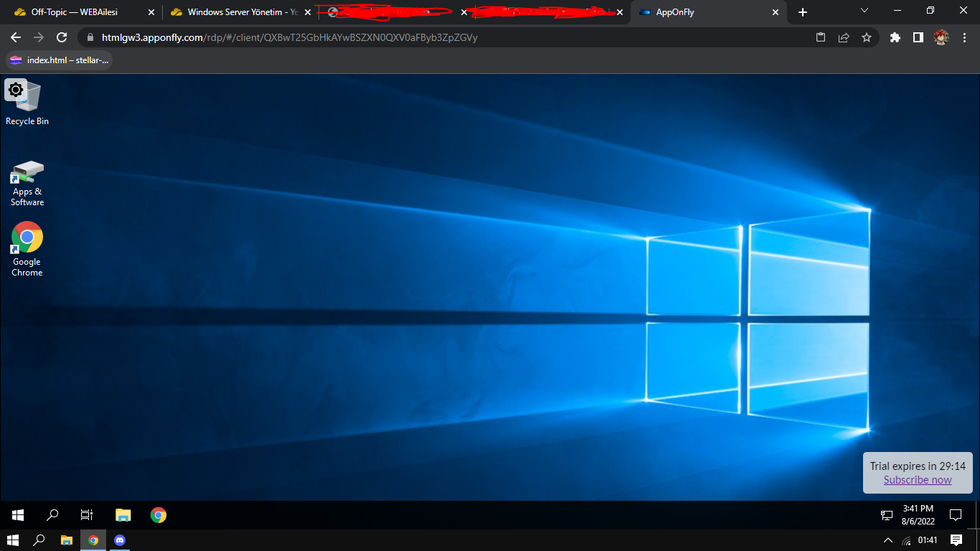980x551 pixels.
Task: Expand the hidden system tray icons chevron
Action: click(887, 540)
